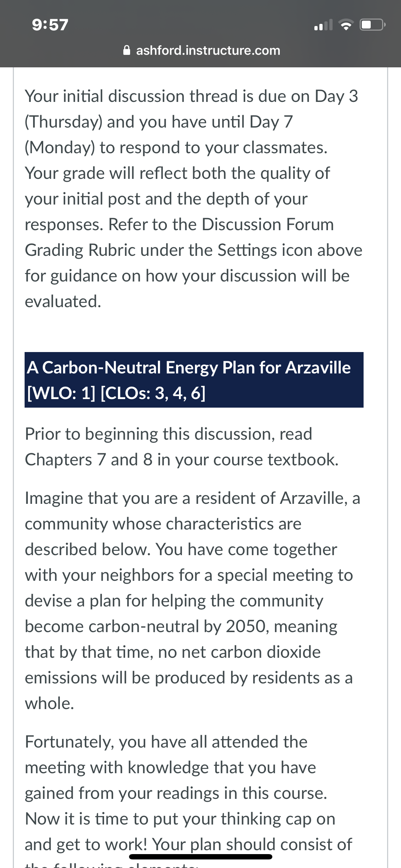Tap the home indicator bar at bottom
The image size is (401, 868).
[201, 857]
